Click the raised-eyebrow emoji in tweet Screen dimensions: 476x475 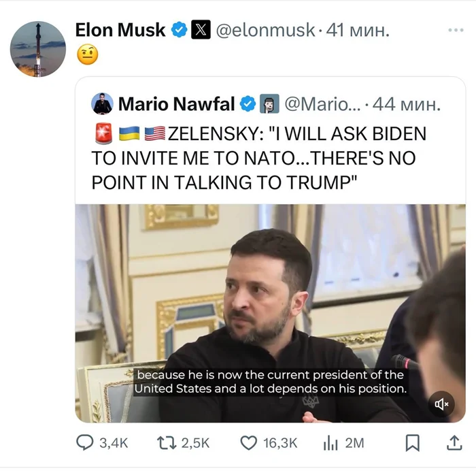[x=88, y=54]
